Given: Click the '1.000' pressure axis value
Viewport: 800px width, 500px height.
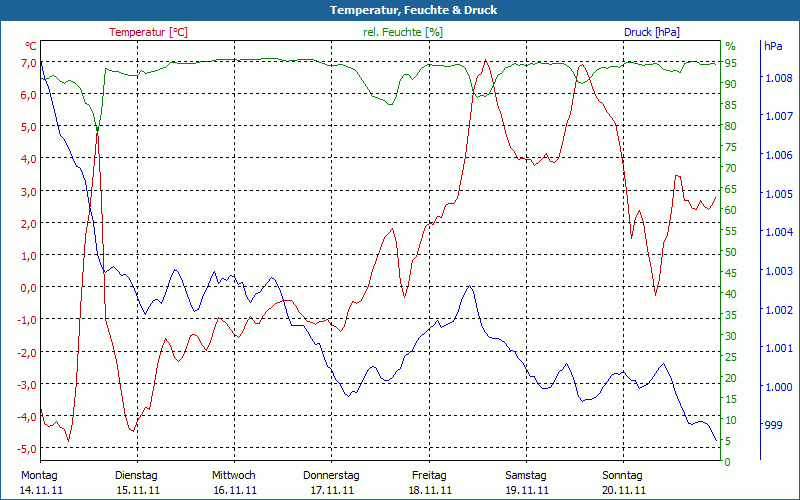Looking at the screenshot, I should [x=779, y=387].
